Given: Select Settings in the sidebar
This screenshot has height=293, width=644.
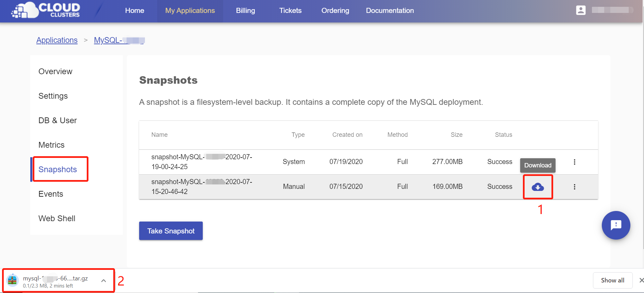Looking at the screenshot, I should (x=53, y=96).
